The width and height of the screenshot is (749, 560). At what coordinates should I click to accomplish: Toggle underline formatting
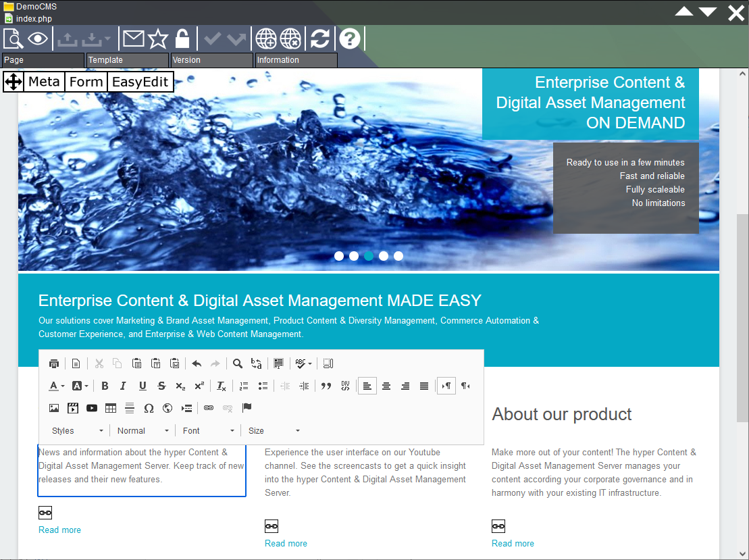click(x=143, y=386)
